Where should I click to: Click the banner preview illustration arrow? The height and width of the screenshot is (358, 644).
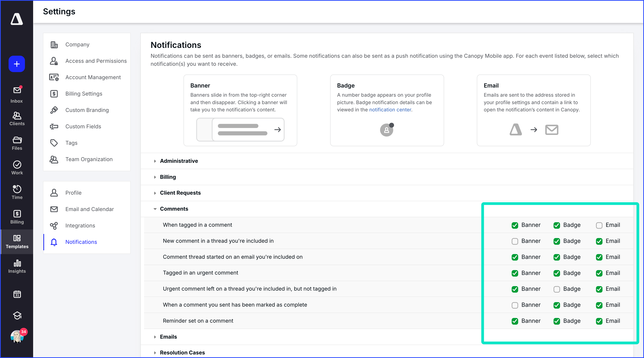(x=277, y=130)
